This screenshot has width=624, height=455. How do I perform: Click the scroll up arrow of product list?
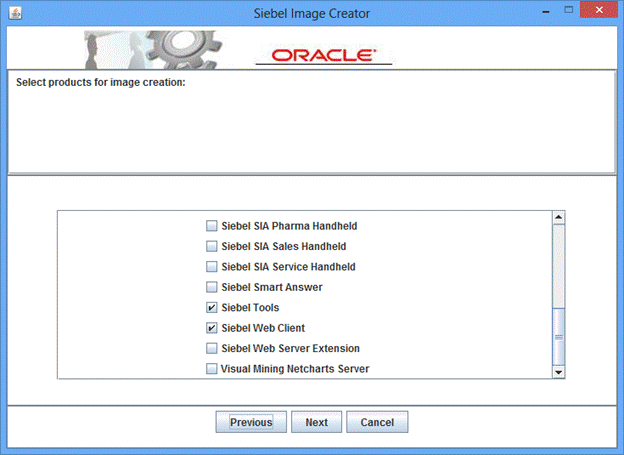click(x=559, y=217)
